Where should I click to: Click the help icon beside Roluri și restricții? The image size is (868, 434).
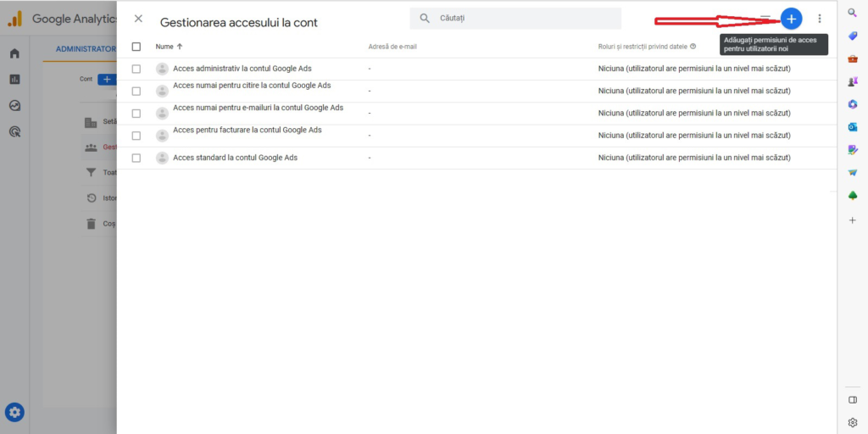(693, 47)
